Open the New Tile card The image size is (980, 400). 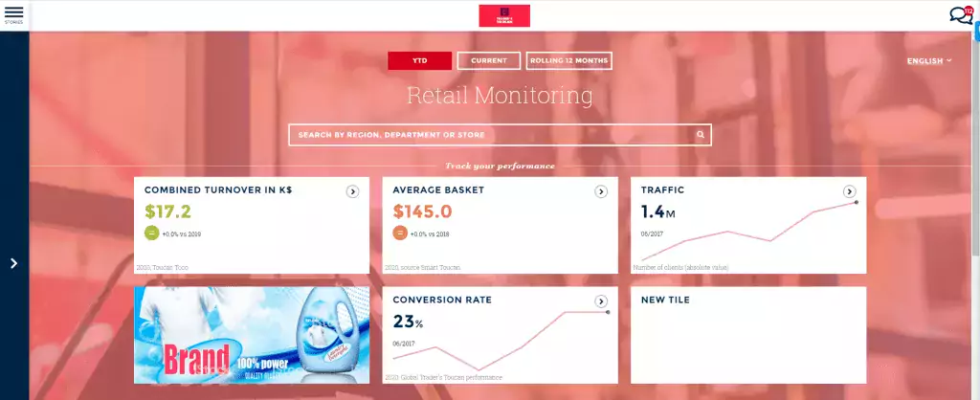(x=747, y=335)
